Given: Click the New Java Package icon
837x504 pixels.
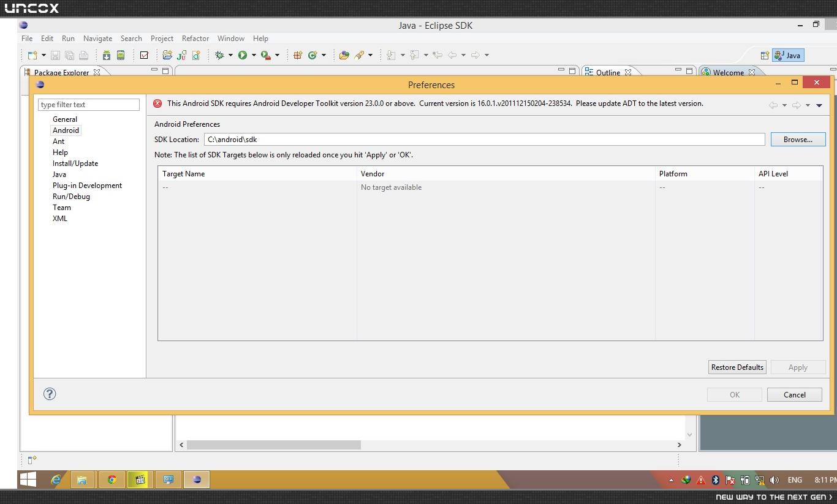Looking at the screenshot, I should tap(298, 55).
